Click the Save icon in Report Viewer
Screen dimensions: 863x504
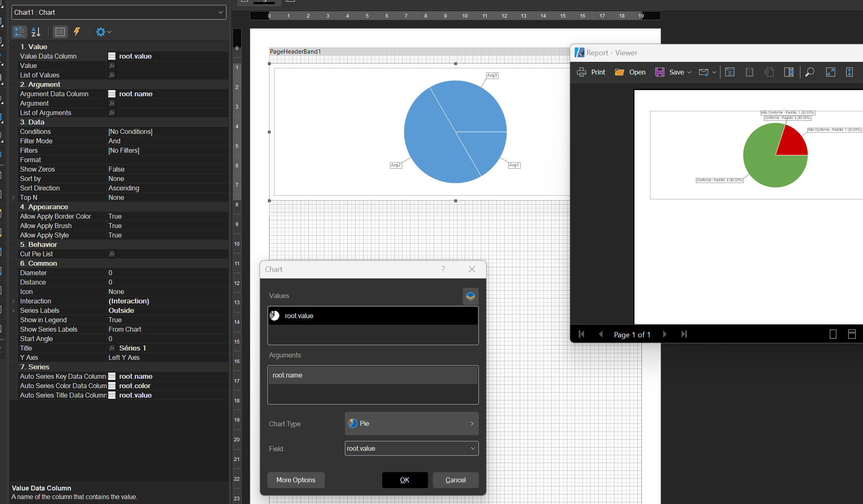659,71
